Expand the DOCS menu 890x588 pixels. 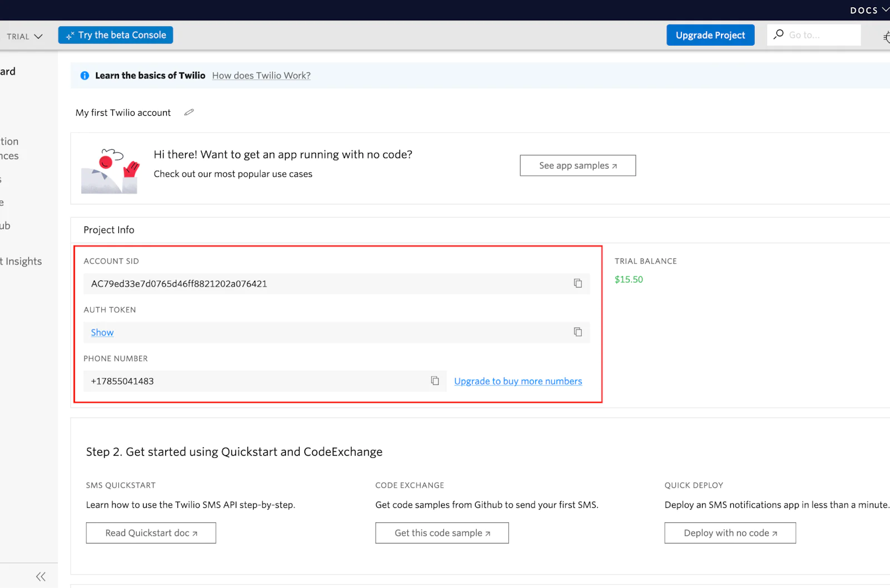tap(869, 10)
